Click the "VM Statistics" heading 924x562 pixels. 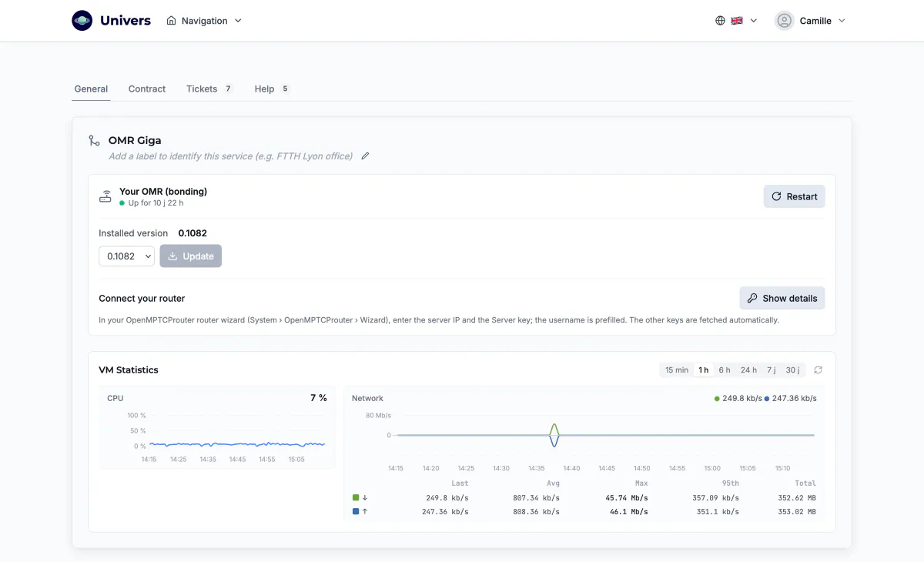click(x=129, y=370)
